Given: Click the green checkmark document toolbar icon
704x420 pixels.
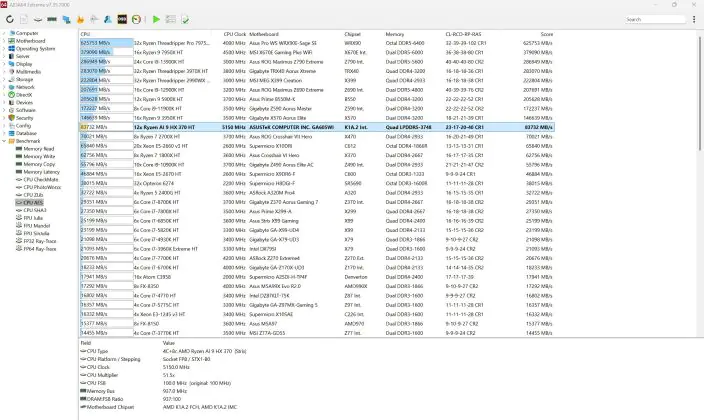Looking at the screenshot, I should 185,19.
